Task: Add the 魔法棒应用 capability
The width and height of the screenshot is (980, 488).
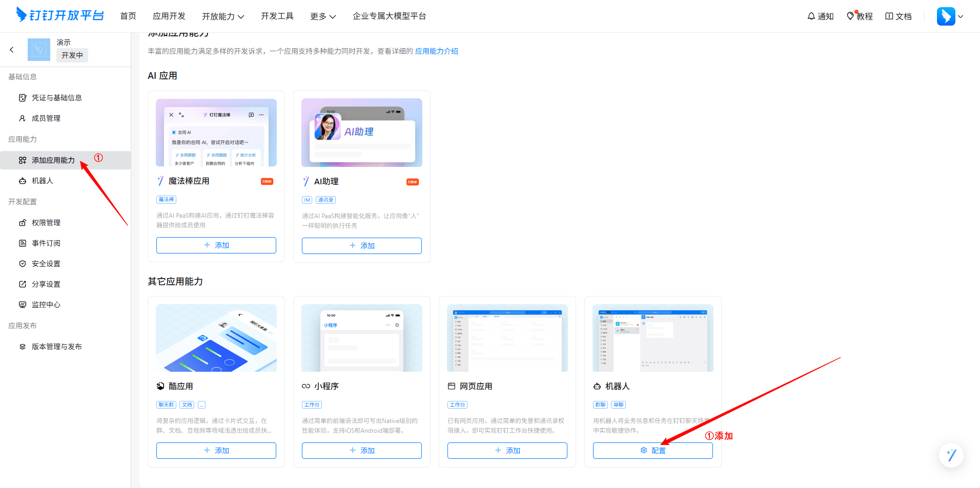Action: 216,245
